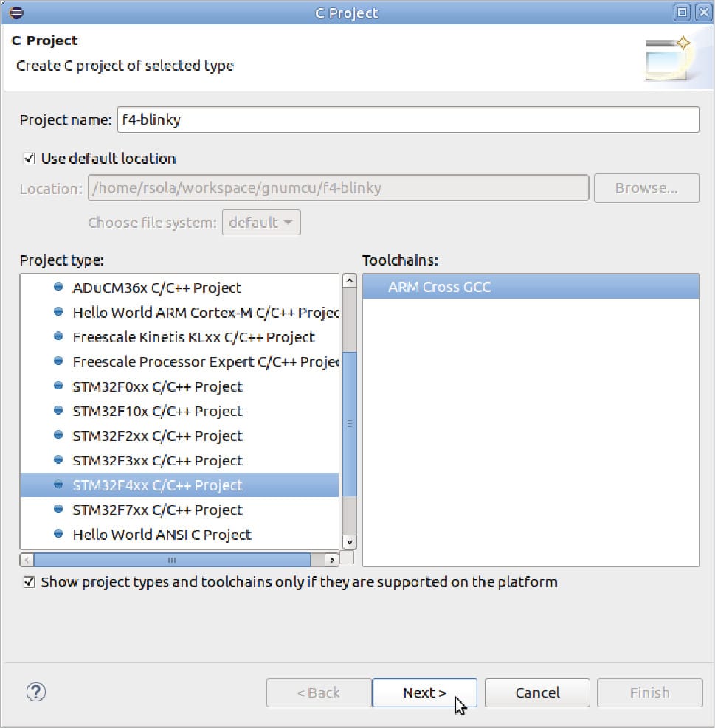The height and width of the screenshot is (728, 715).
Task: Click horizontal scrollbar right arrow
Action: click(x=332, y=560)
